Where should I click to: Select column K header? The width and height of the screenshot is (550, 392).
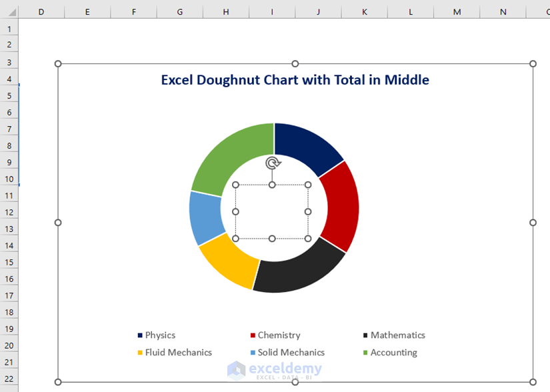365,12
